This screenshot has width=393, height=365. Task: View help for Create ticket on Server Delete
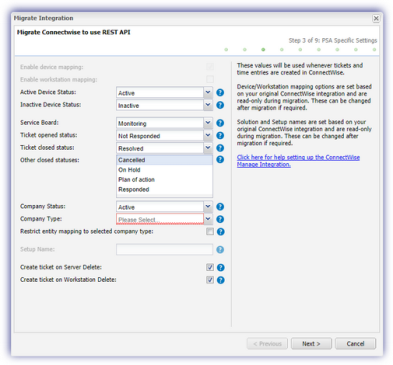click(x=220, y=267)
